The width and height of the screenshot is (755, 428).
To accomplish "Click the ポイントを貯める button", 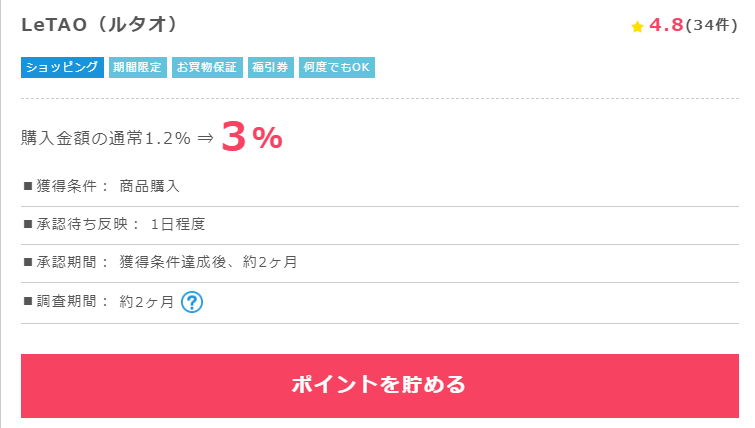I will (379, 386).
